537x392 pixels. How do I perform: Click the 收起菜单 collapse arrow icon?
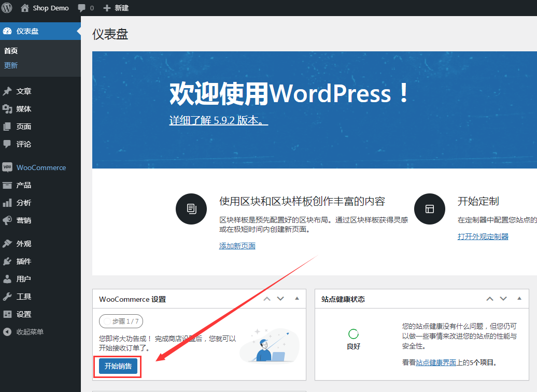coord(7,332)
